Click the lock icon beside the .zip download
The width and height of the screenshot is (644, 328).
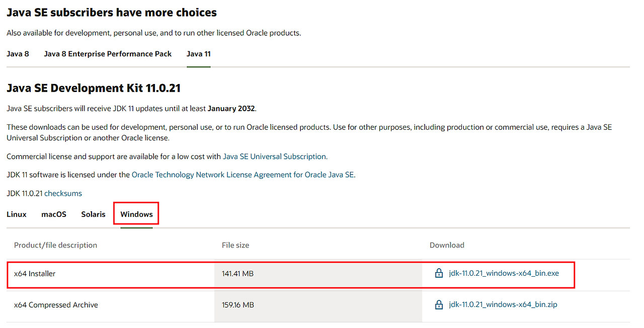439,305
